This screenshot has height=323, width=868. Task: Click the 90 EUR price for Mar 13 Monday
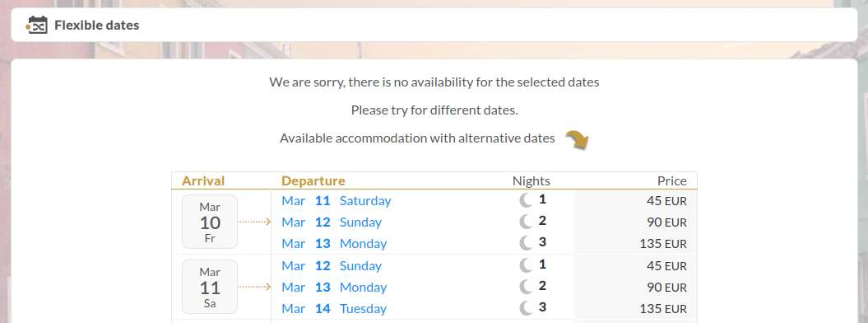666,288
